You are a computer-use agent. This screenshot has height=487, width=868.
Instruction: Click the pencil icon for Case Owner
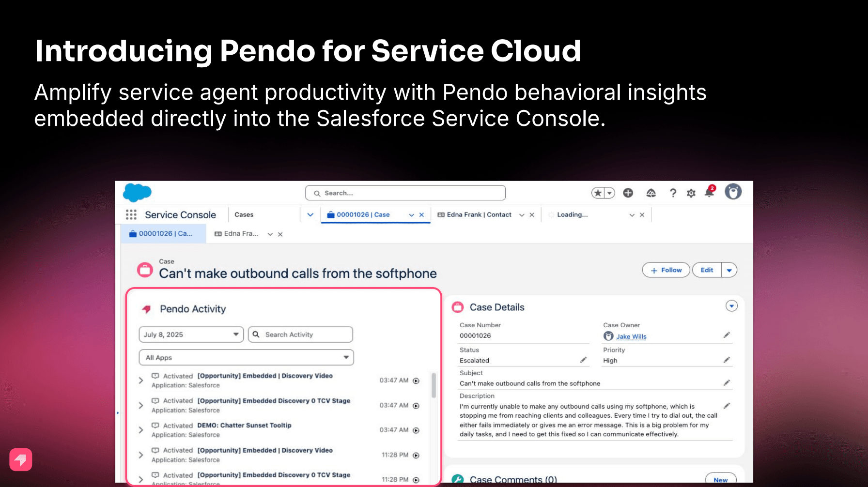click(x=727, y=335)
